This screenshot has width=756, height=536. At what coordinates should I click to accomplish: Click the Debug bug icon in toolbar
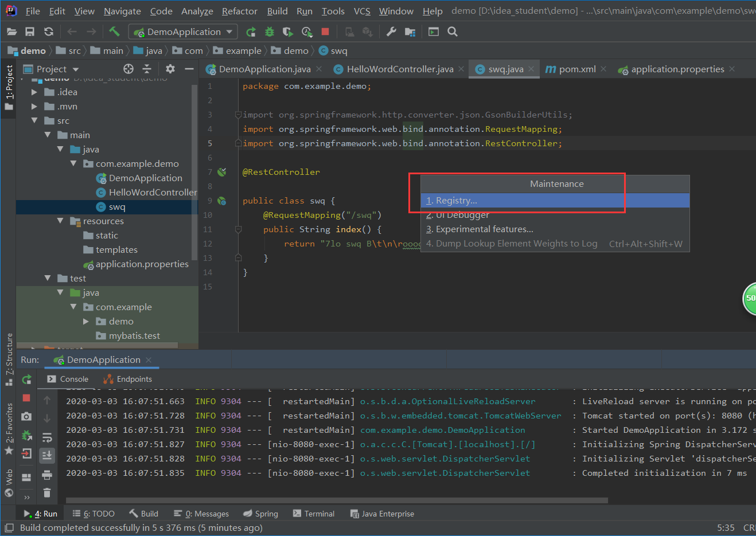[x=269, y=32]
